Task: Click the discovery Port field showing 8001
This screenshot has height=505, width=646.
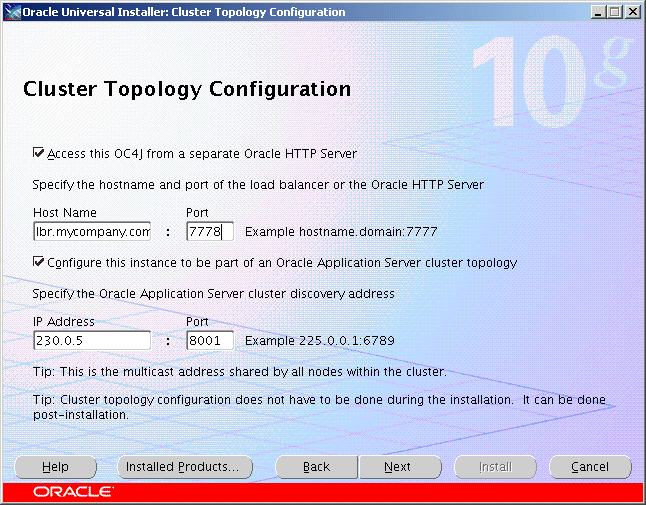Action: [x=210, y=340]
